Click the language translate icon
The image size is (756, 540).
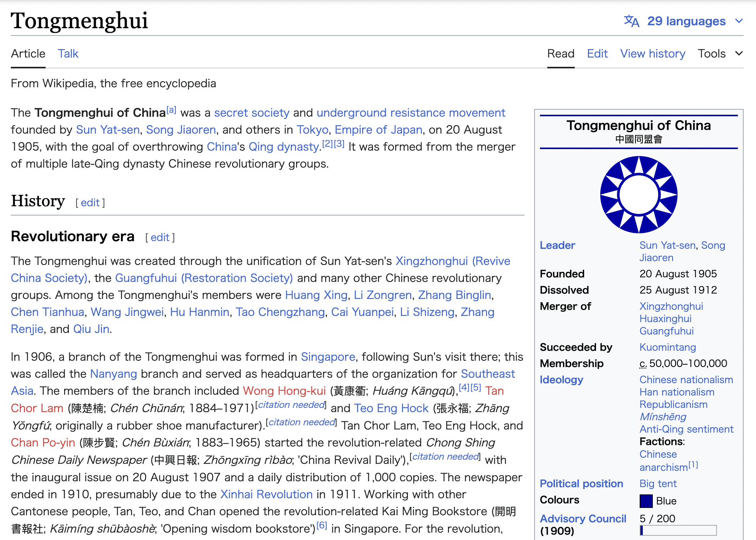point(632,21)
